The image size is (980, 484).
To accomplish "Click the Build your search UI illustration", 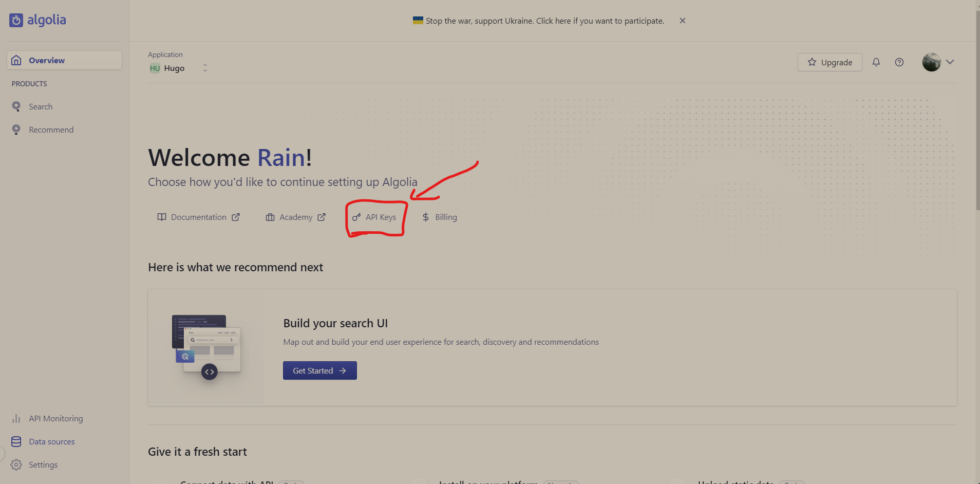I will pos(206,347).
